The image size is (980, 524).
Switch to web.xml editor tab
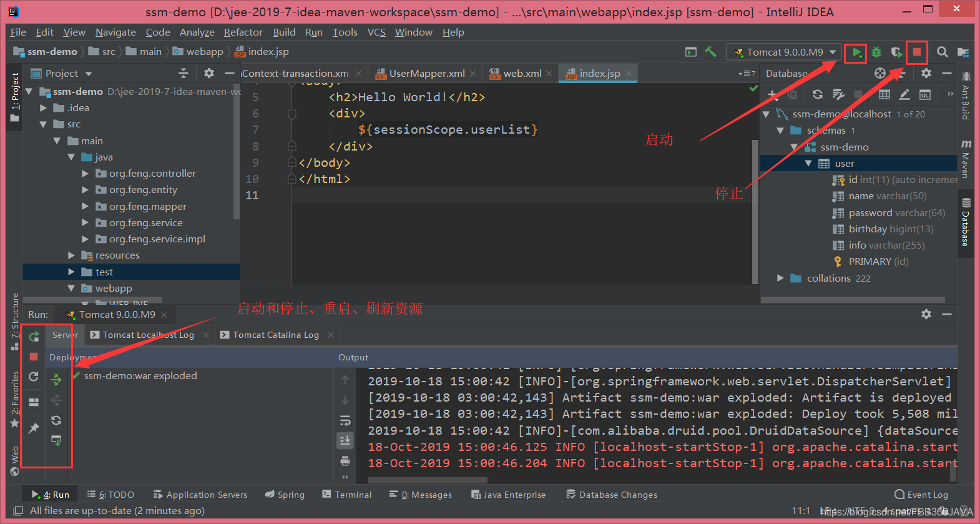pyautogui.click(x=522, y=74)
